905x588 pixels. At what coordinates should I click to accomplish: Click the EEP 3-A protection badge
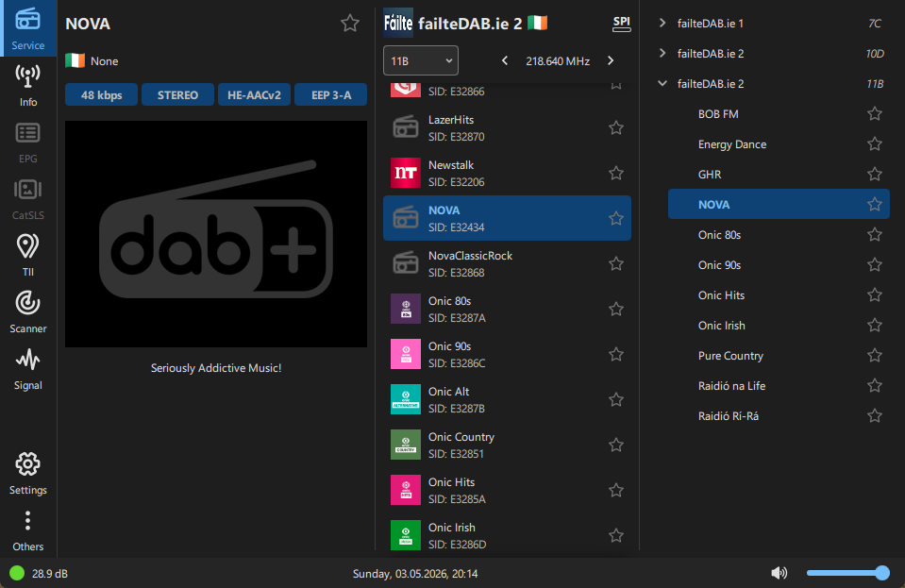pyautogui.click(x=330, y=94)
